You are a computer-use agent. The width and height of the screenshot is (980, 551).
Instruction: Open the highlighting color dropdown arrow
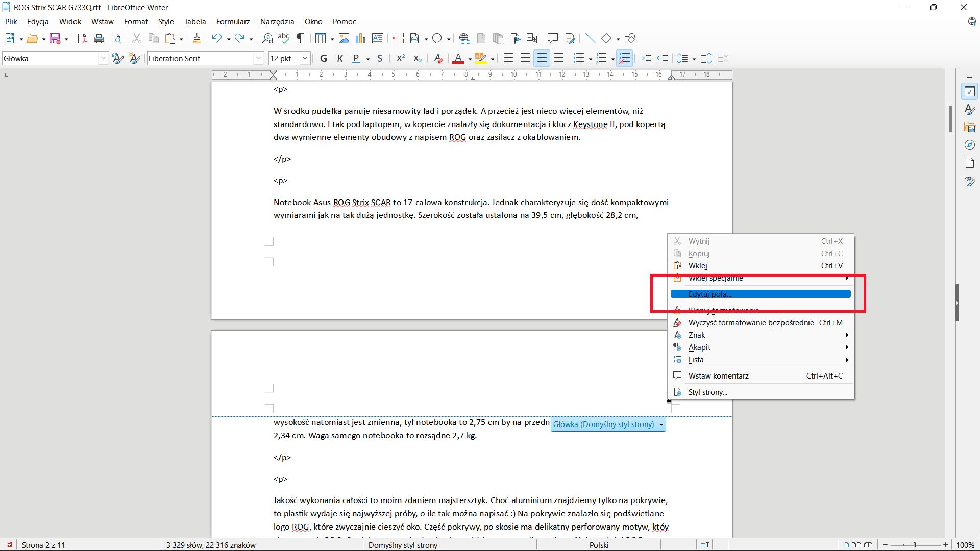click(492, 58)
